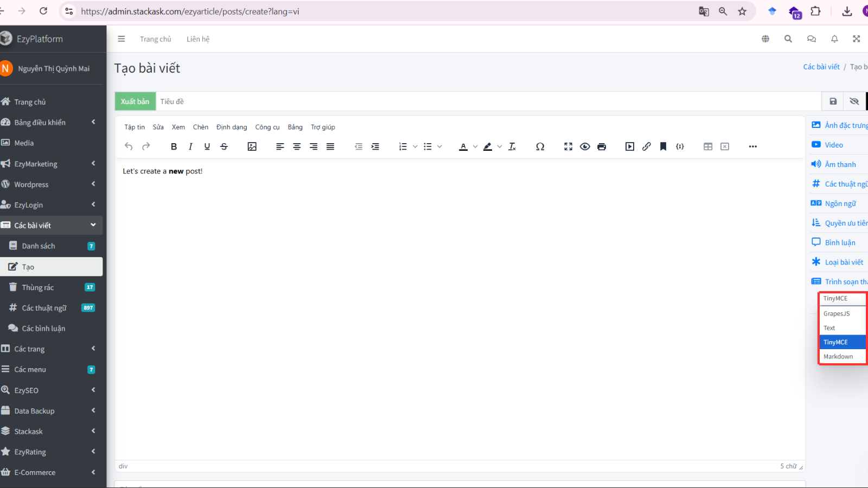Click the Tiêu đề title field

pyautogui.click(x=488, y=101)
